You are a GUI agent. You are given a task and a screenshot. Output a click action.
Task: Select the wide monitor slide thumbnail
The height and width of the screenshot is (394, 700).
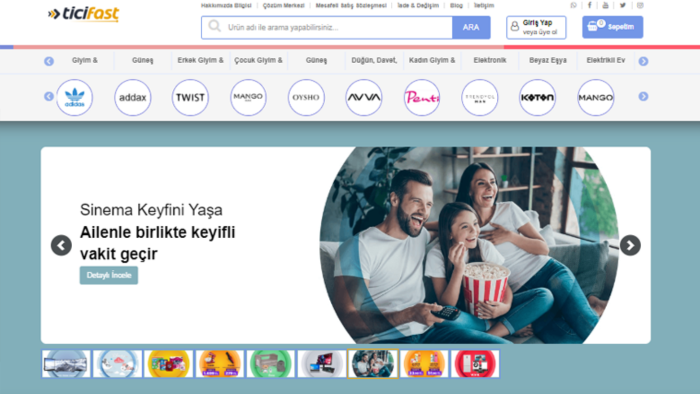click(66, 364)
